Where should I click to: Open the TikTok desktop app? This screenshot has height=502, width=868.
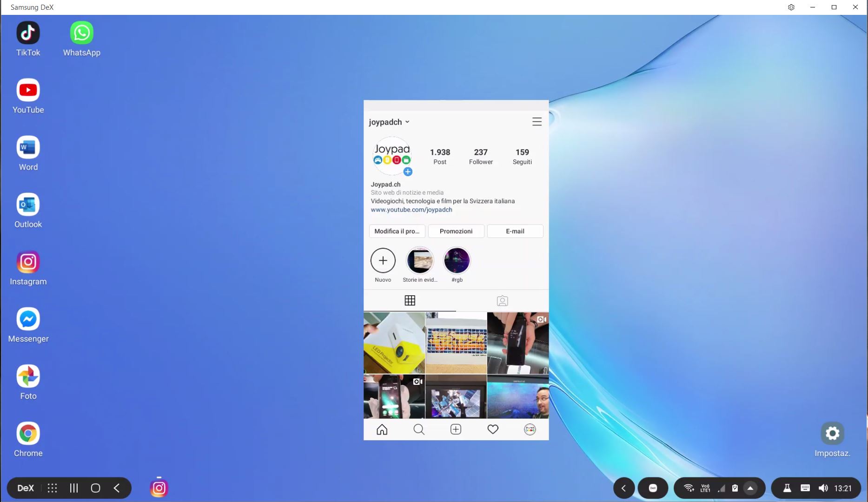(28, 33)
